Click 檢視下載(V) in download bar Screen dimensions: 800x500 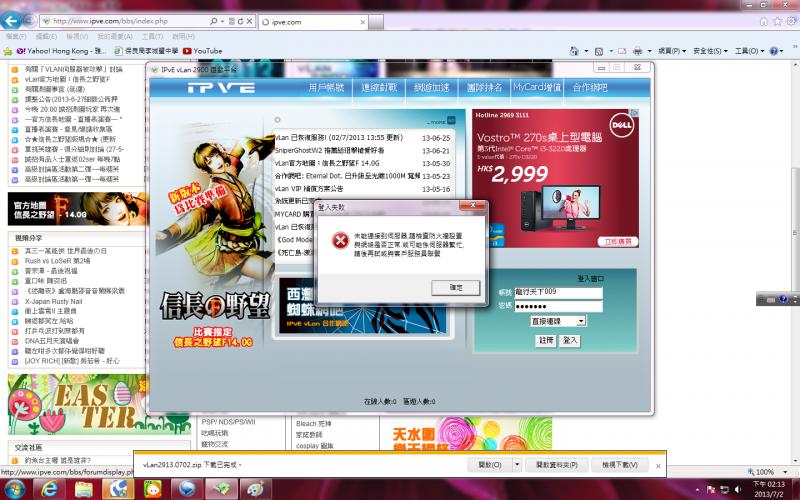coord(620,465)
